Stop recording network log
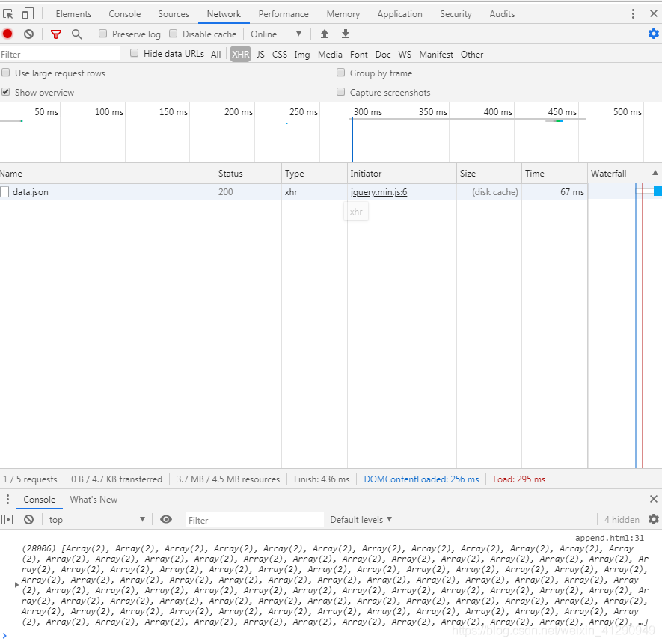This screenshot has width=662, height=644. tap(7, 34)
